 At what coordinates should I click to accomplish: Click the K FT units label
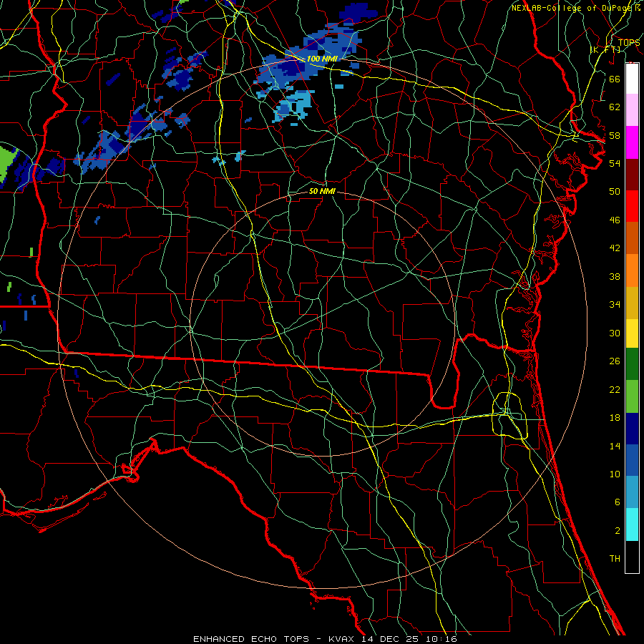(x=605, y=49)
